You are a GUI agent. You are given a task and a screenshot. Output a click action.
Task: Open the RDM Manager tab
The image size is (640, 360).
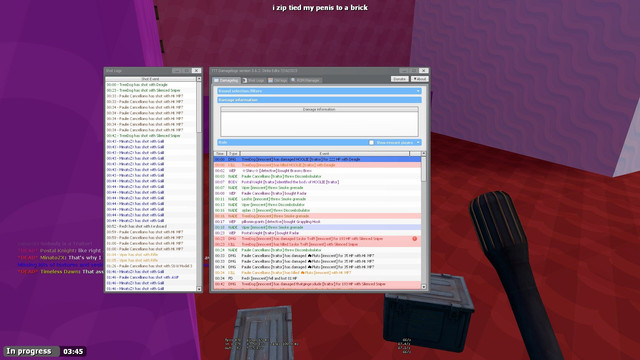click(305, 80)
